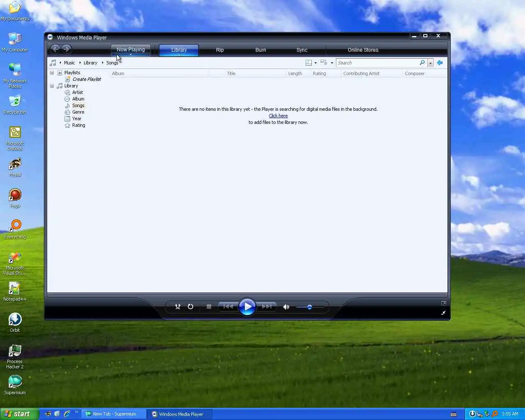Image resolution: width=525 pixels, height=420 pixels.
Task: Click the View Options icon
Action: pos(324,63)
